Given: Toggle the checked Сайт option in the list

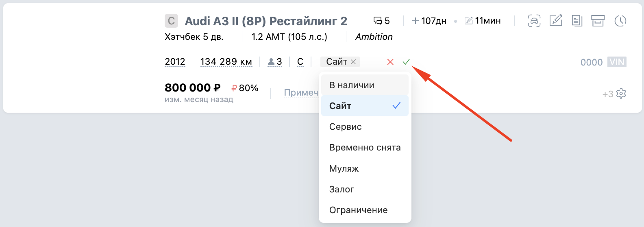Looking at the screenshot, I should (365, 106).
